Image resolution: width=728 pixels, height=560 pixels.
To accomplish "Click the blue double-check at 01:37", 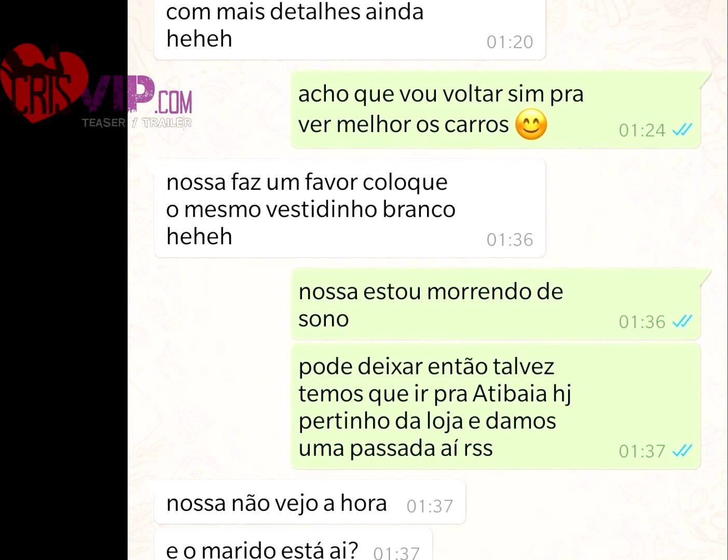I will point(682,451).
